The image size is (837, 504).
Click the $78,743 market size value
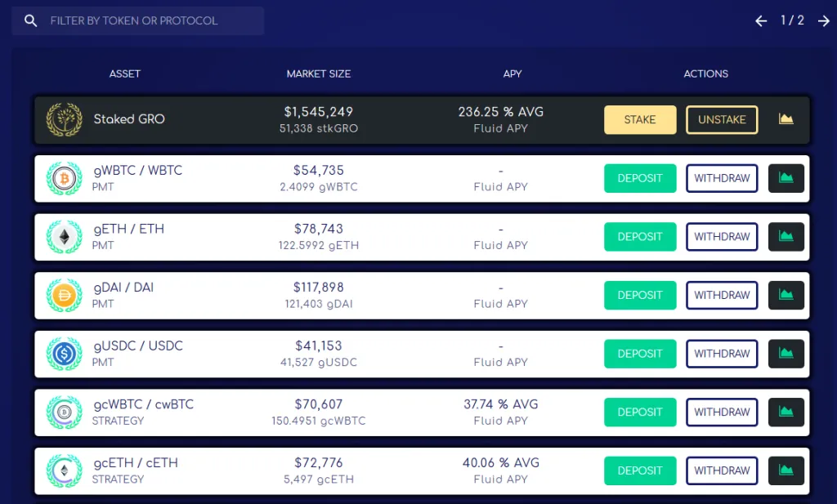319,229
